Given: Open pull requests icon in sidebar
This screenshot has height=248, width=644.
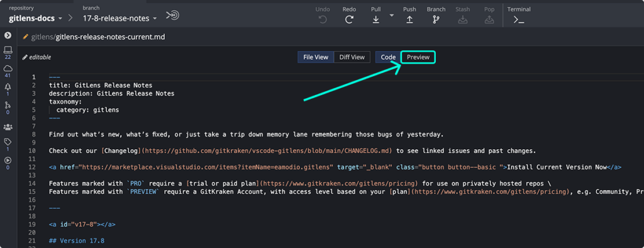Looking at the screenshot, I should point(8,108).
